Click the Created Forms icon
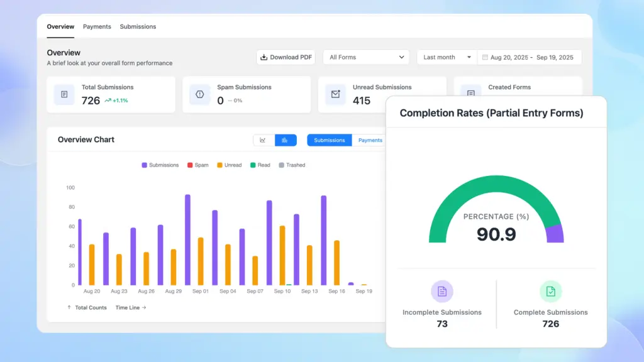 470,93
